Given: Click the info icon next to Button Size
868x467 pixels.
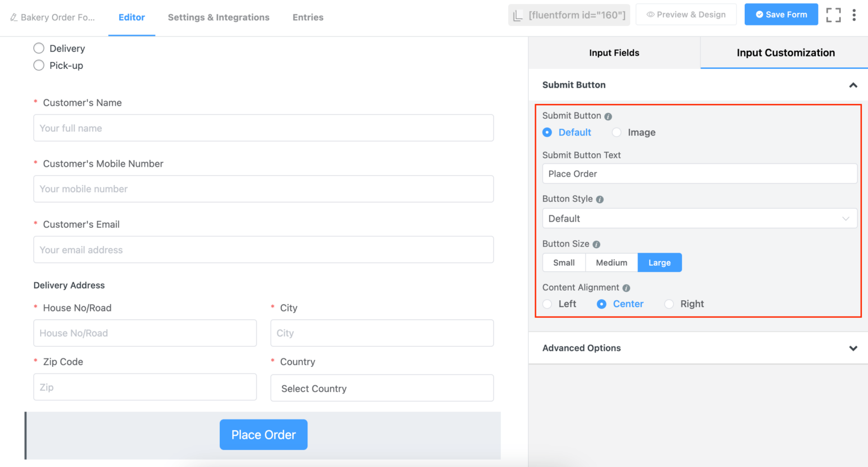Looking at the screenshot, I should tap(597, 244).
